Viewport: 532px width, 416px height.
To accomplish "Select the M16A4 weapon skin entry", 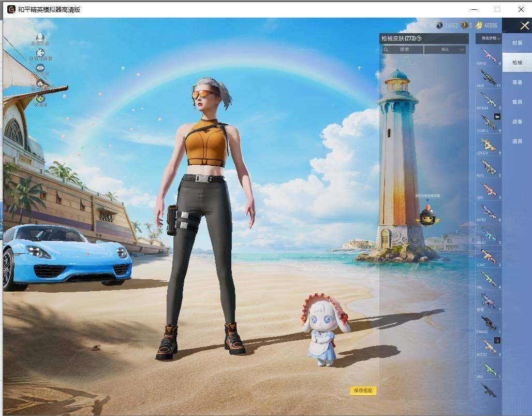I will [489, 101].
